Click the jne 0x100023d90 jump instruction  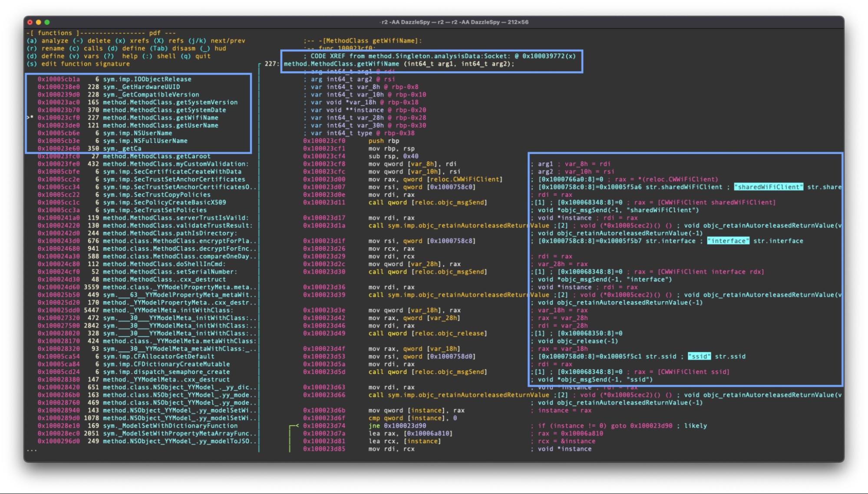click(x=397, y=426)
